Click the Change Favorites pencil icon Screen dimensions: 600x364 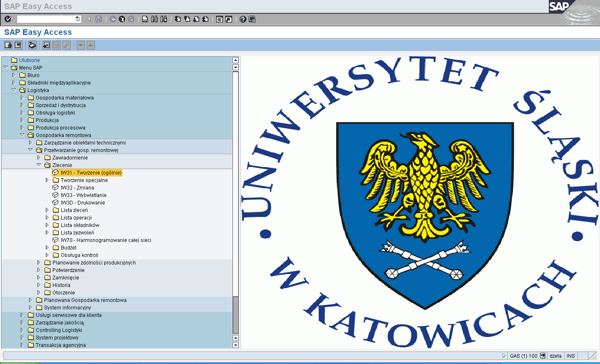click(x=67, y=45)
